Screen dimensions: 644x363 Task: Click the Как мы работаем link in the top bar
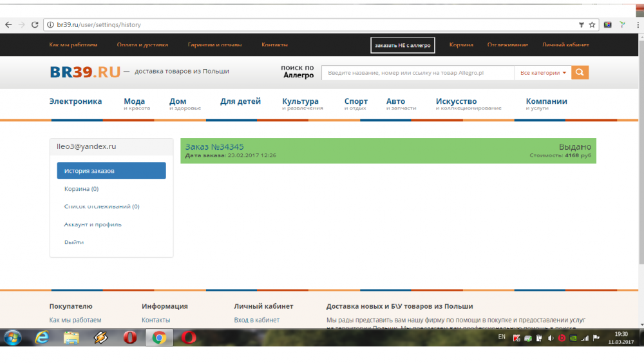point(73,44)
